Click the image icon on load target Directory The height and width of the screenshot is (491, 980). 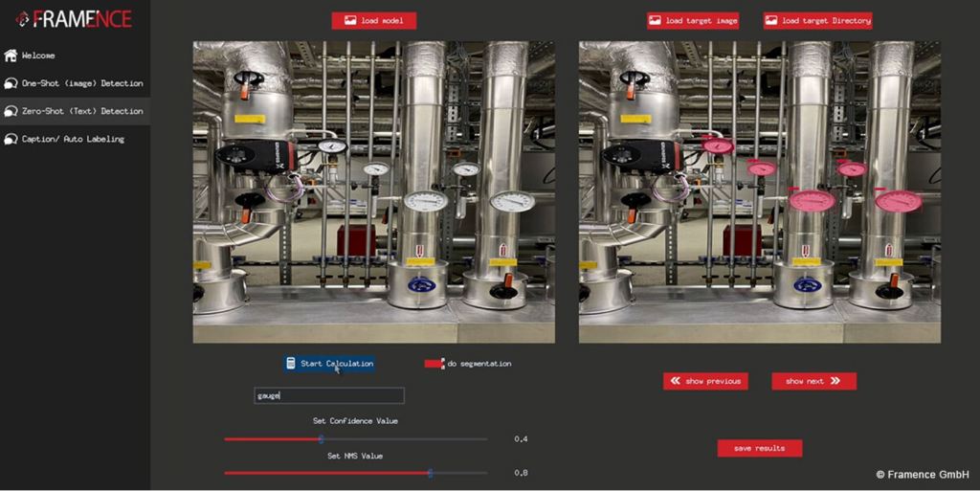pos(771,21)
